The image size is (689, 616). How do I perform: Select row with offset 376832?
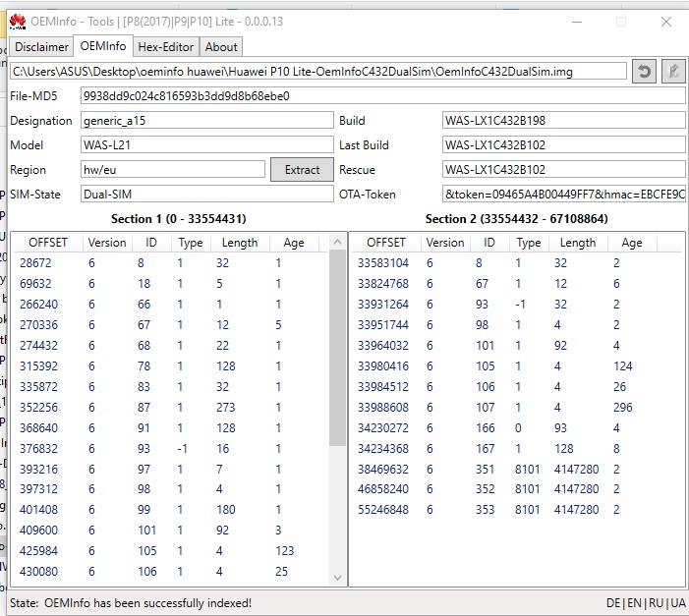click(170, 449)
